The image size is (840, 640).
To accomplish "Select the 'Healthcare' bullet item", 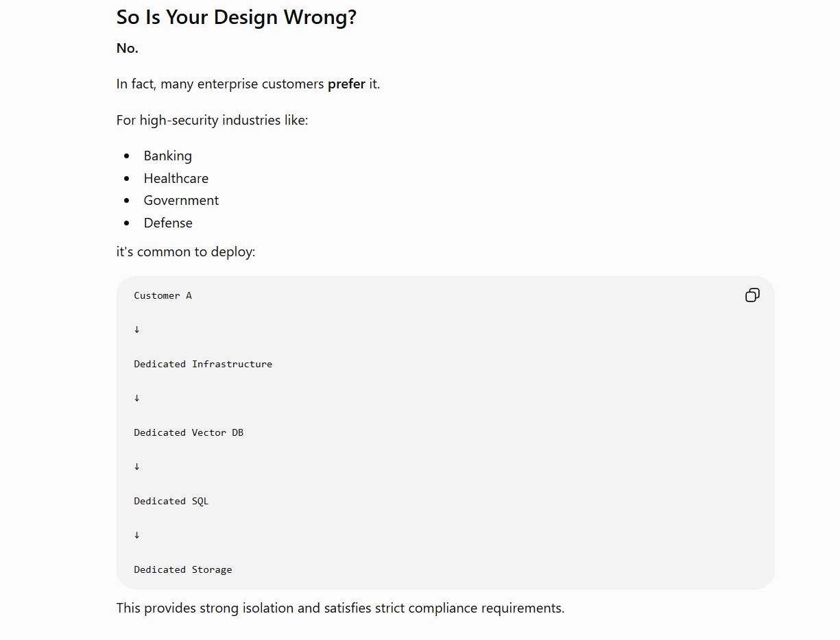I will pyautogui.click(x=176, y=178).
